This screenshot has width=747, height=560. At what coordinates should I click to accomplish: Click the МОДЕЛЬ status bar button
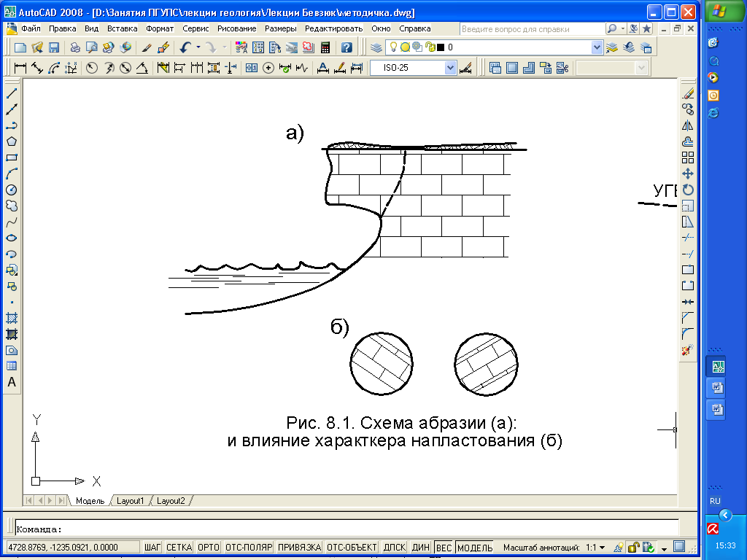[x=474, y=548]
